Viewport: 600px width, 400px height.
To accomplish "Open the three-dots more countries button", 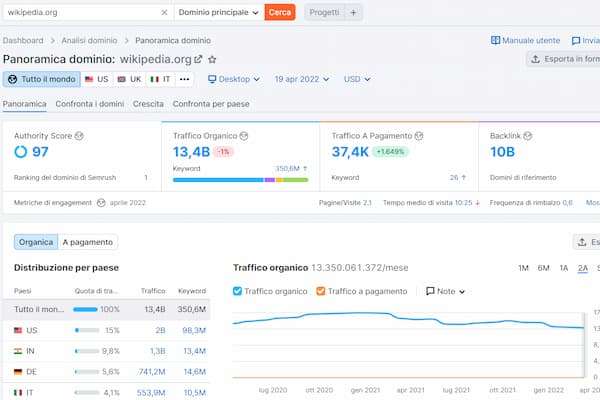I will click(184, 79).
